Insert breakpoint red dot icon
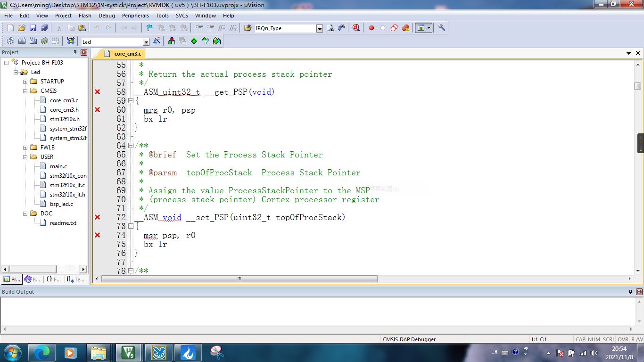 (371, 28)
